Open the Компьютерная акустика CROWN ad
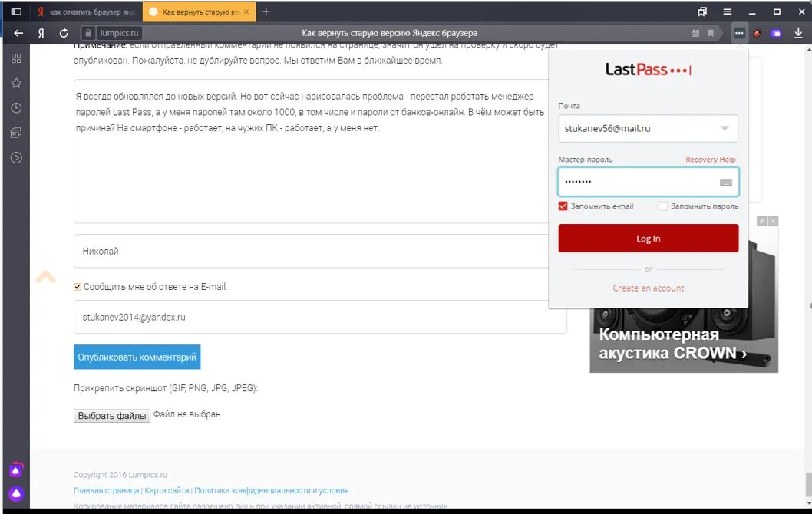 684,339
